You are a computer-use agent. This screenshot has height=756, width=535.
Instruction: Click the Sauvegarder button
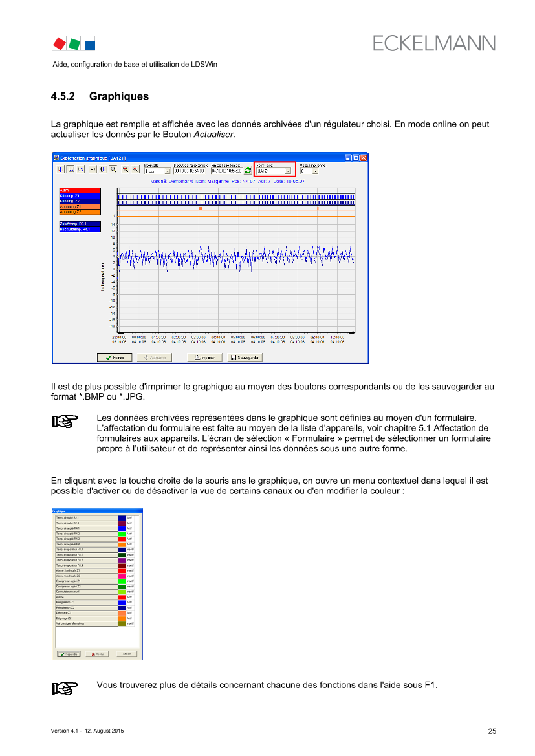[x=245, y=357]
